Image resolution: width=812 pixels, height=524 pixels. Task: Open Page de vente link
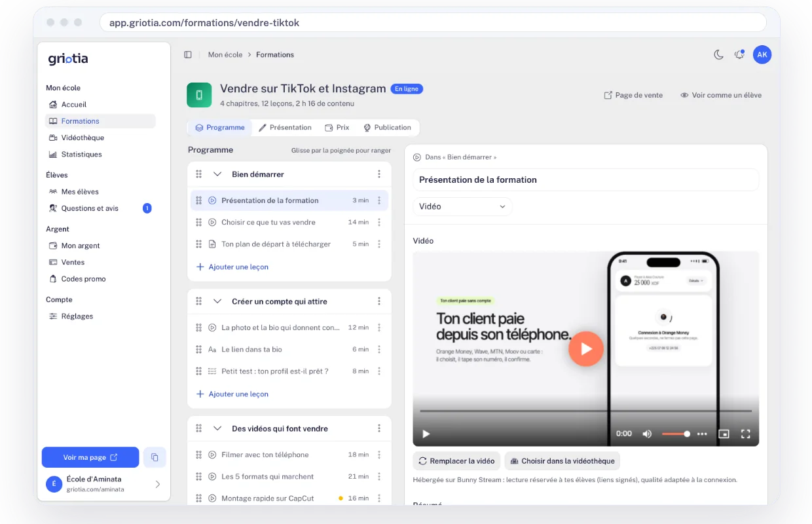[633, 95]
